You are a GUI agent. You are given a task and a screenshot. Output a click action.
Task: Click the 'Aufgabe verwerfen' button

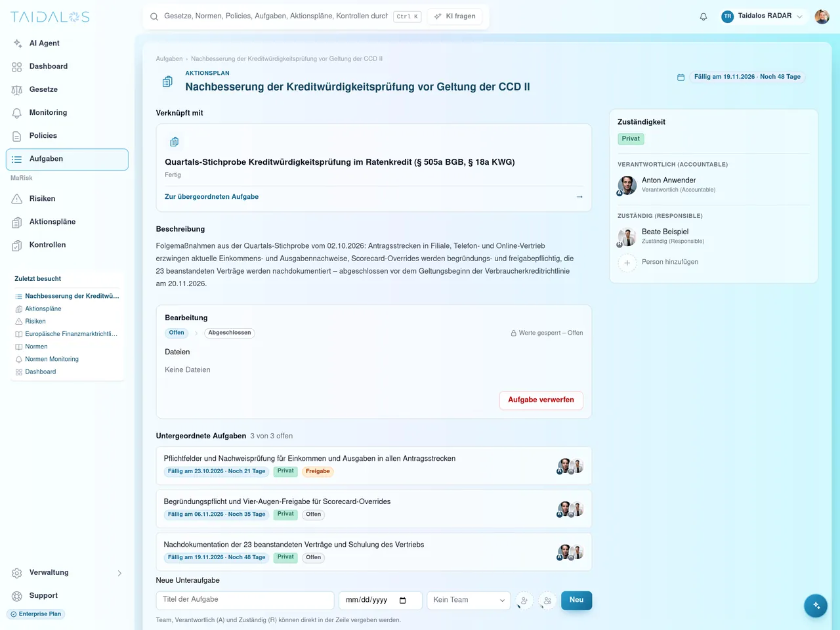pyautogui.click(x=541, y=400)
